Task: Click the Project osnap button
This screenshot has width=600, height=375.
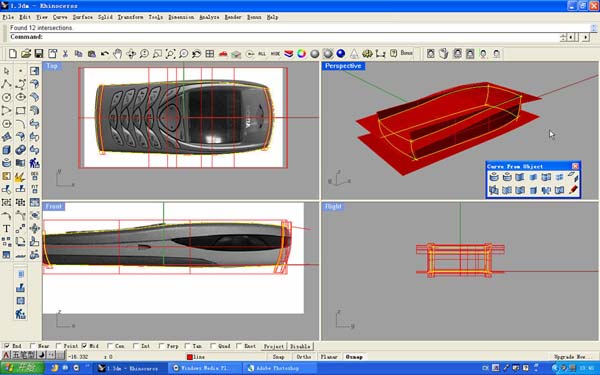Action: (274, 346)
